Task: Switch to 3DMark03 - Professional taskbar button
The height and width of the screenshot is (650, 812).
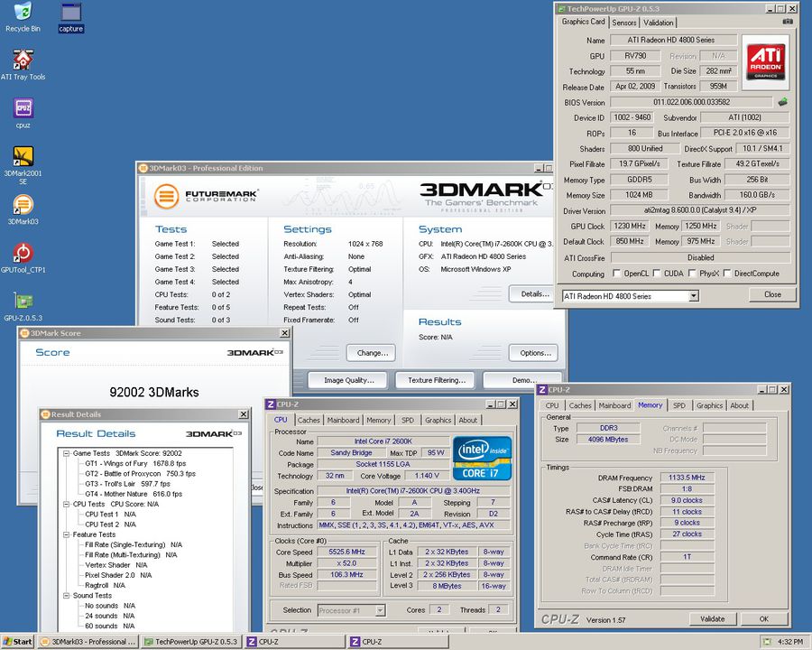Action: tap(89, 642)
